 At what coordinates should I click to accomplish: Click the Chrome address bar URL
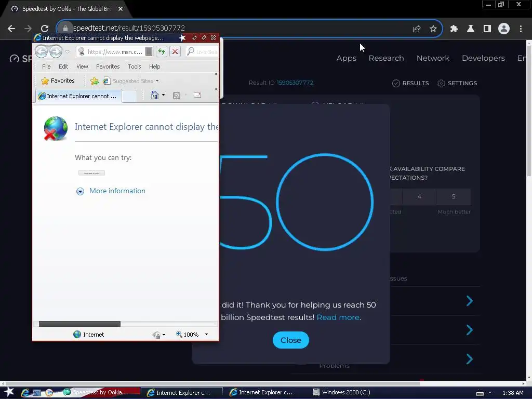[129, 28]
